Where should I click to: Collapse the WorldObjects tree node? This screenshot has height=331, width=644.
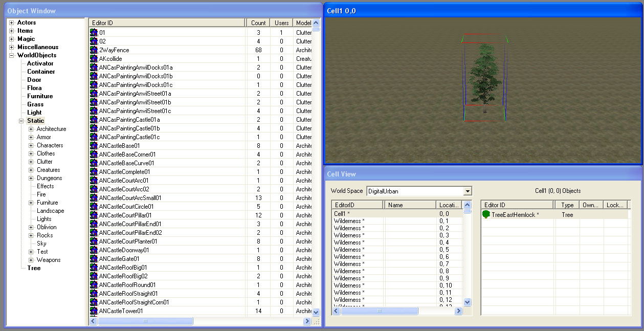[x=12, y=55]
